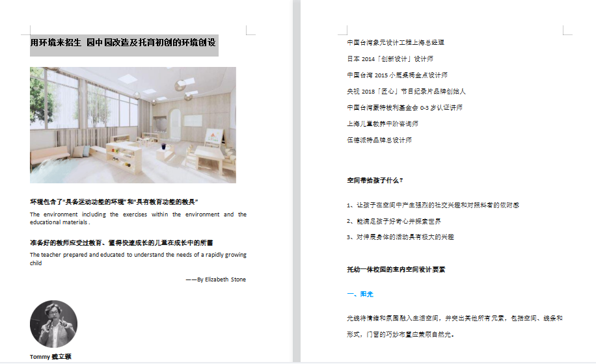Click the classroom interior photo
Screen dimensions: 596x364
(133, 125)
